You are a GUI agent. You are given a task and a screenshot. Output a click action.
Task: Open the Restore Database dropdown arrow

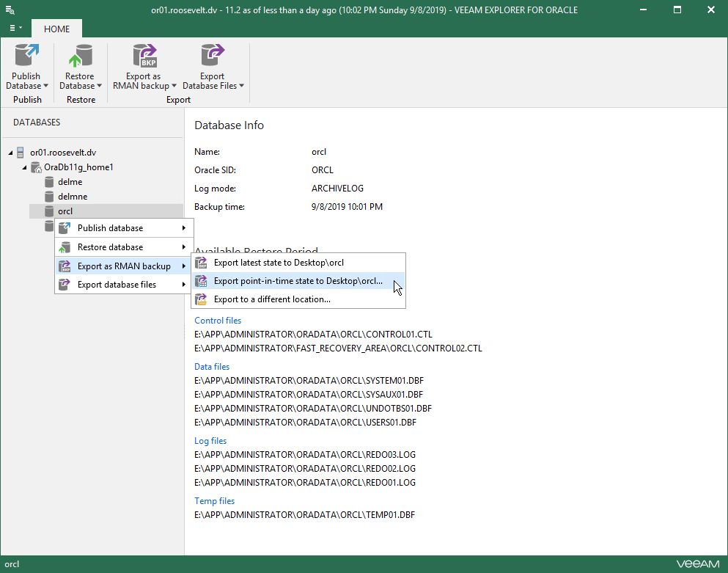[x=100, y=86]
